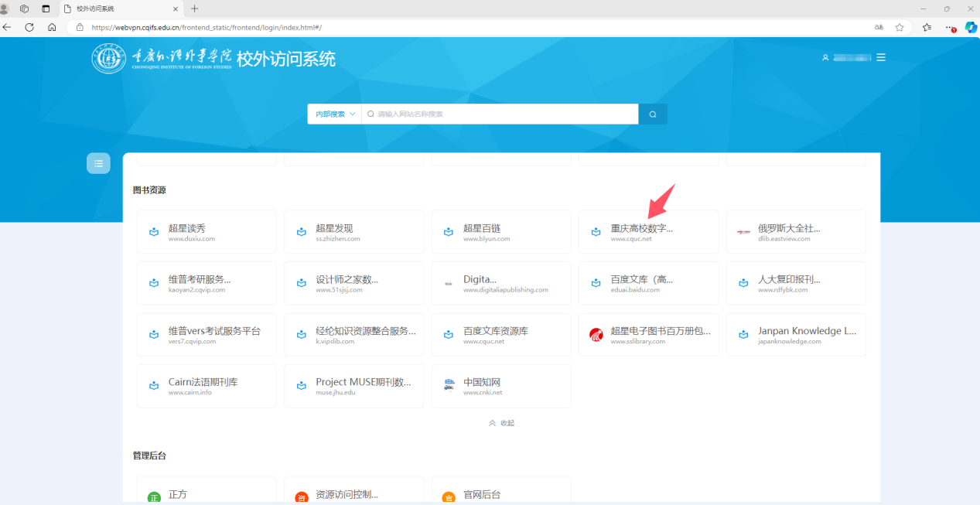Open the 百度文库资源库 card
This screenshot has height=505, width=980.
[x=501, y=335]
